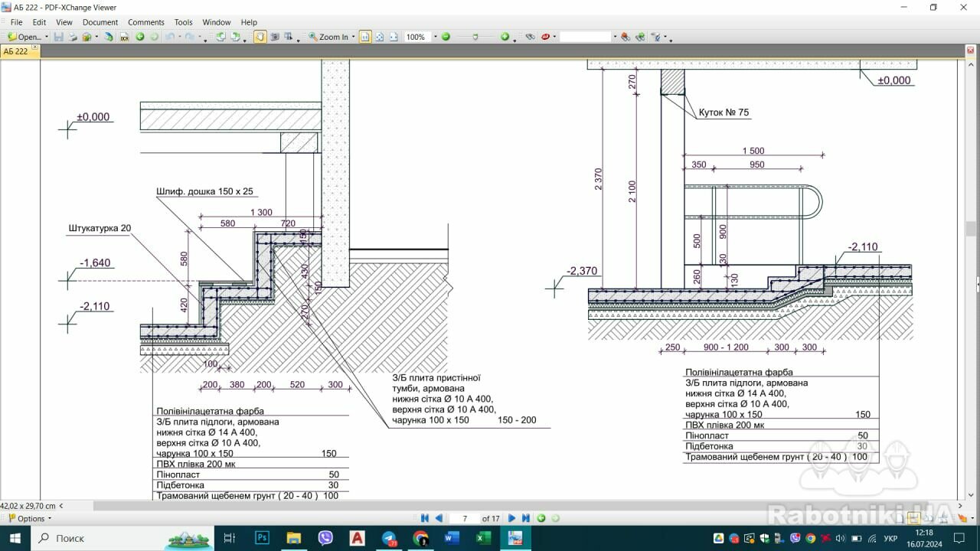The height and width of the screenshot is (551, 980).
Task: Open the Zoom In tool dropdown arrow
Action: click(353, 37)
